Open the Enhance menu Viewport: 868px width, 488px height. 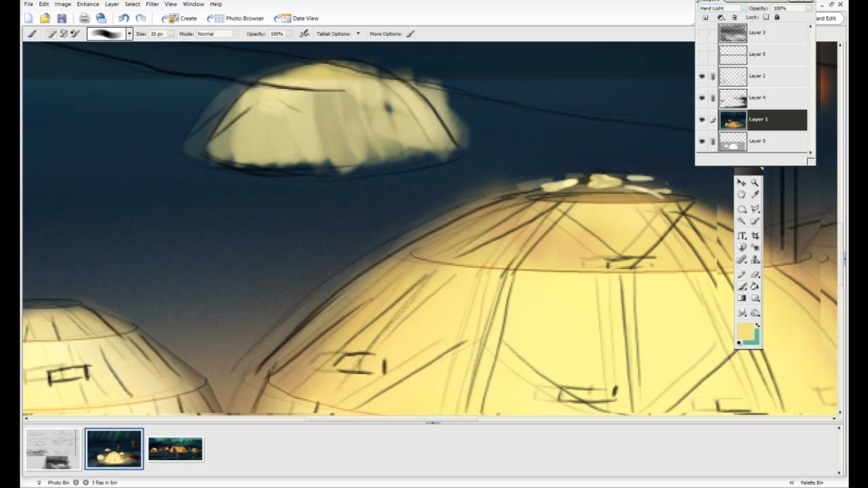click(x=87, y=4)
